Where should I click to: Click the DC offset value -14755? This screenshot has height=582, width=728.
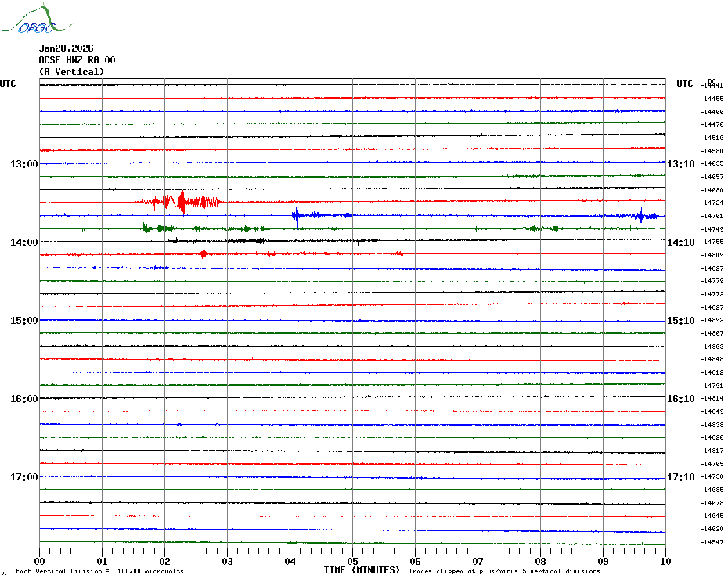(x=712, y=242)
